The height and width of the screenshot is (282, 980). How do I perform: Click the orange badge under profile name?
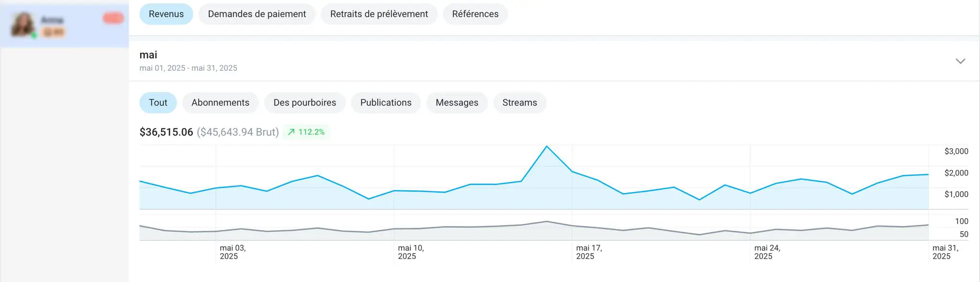53,32
